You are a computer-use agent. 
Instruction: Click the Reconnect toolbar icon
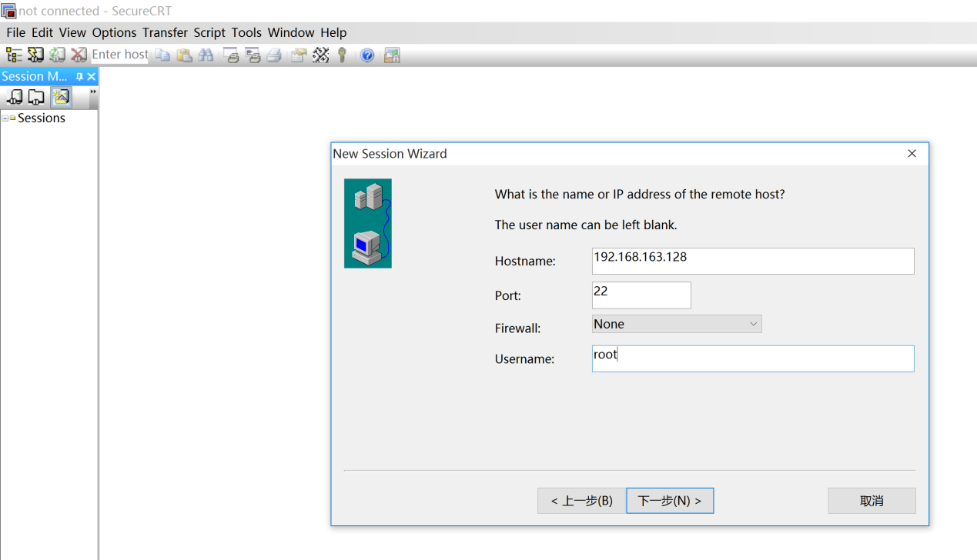tap(57, 55)
